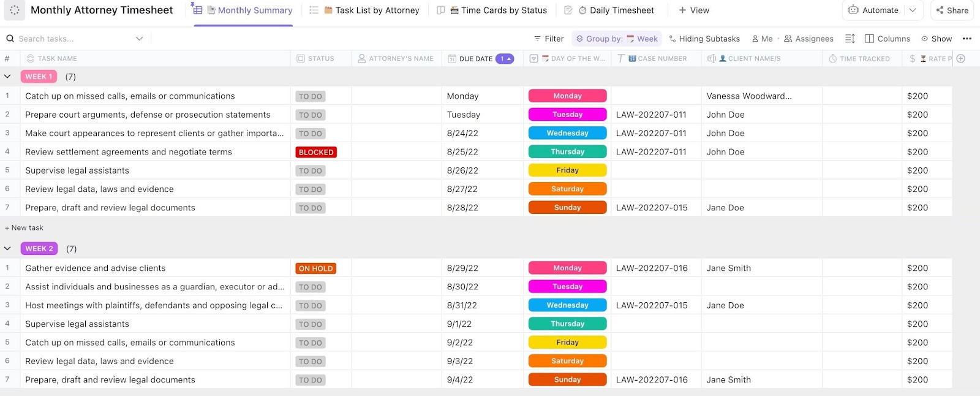Image resolution: width=980 pixels, height=396 pixels.
Task: Toggle the Due Date sort badge
Action: pos(505,59)
